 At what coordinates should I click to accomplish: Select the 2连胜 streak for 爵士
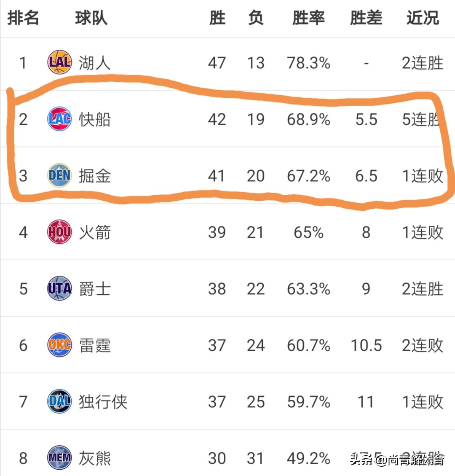click(x=423, y=289)
